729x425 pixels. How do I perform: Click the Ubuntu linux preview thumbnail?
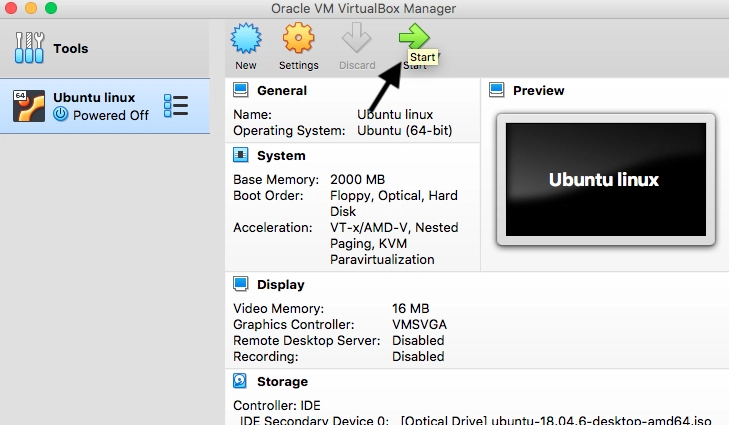point(603,179)
